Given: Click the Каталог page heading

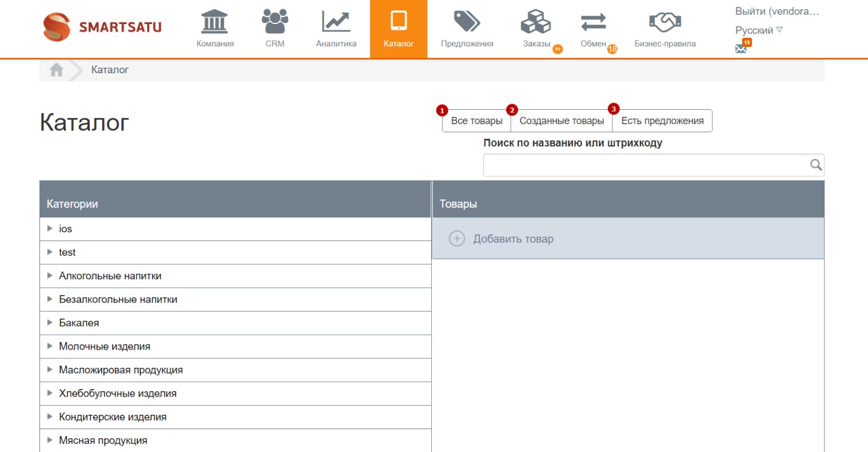Looking at the screenshot, I should coord(85,122).
